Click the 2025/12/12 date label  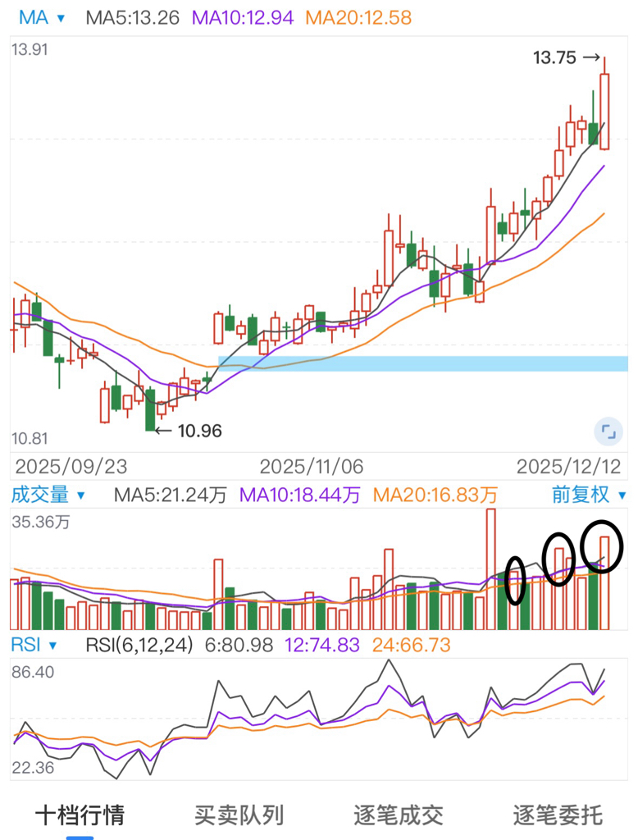(x=569, y=467)
